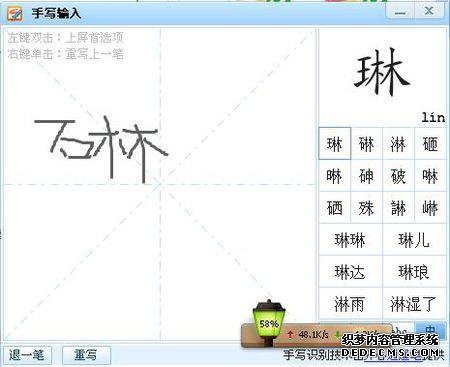Select the phrase suggestion 淋湿了
This screenshot has height=367, width=450.
(414, 304)
